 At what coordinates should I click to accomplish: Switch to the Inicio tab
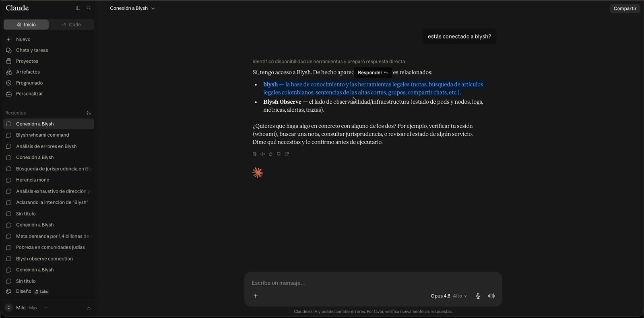[x=26, y=25]
